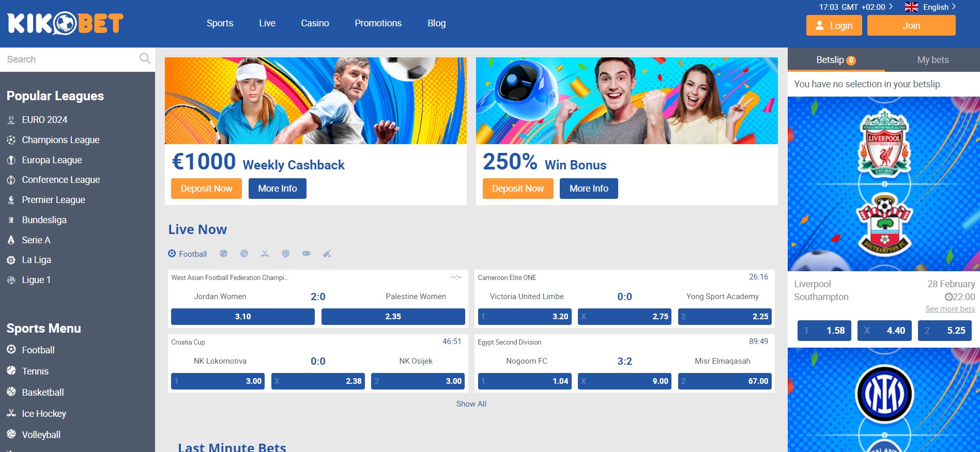The width and height of the screenshot is (980, 452).
Task: Select Jordan Women odds 3.10
Action: pos(243,317)
